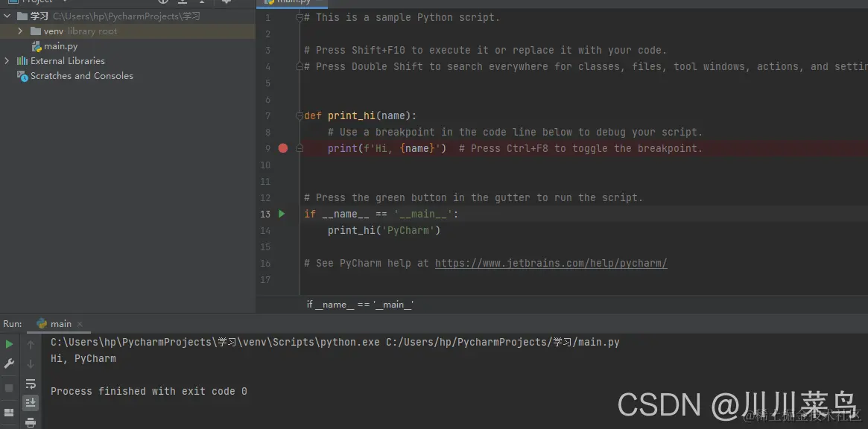Click the Python icon on the main run tab
This screenshot has height=429, width=868.
pos(42,324)
